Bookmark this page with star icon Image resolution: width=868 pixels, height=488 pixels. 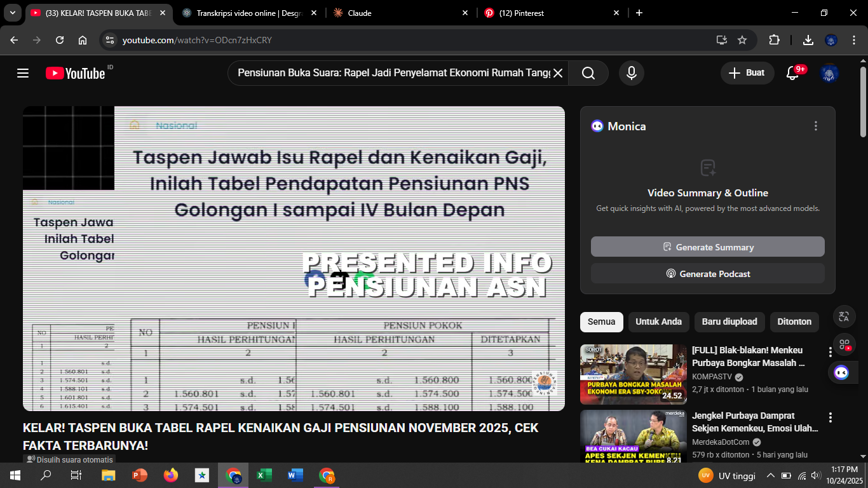742,40
